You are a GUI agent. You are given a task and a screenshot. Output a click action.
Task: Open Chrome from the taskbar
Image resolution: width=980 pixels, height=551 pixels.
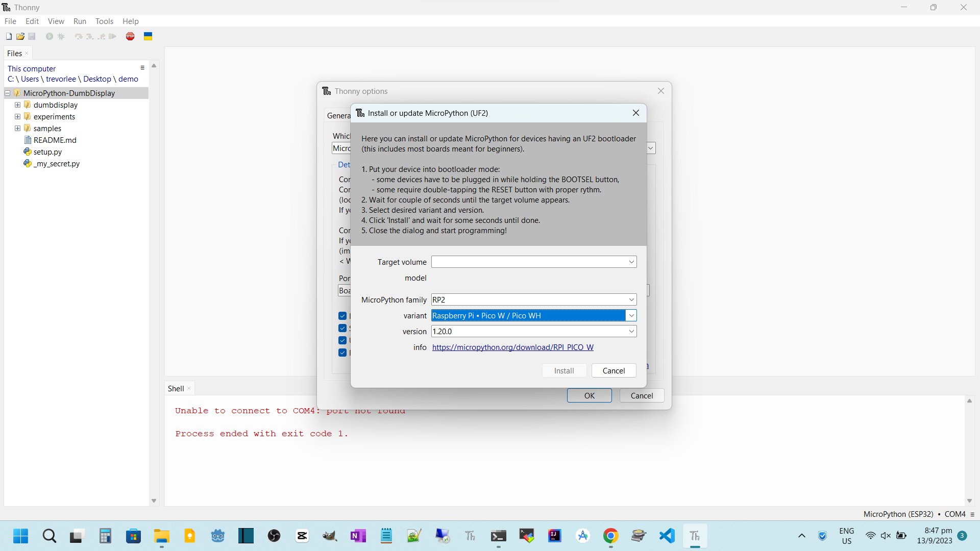[x=610, y=536]
